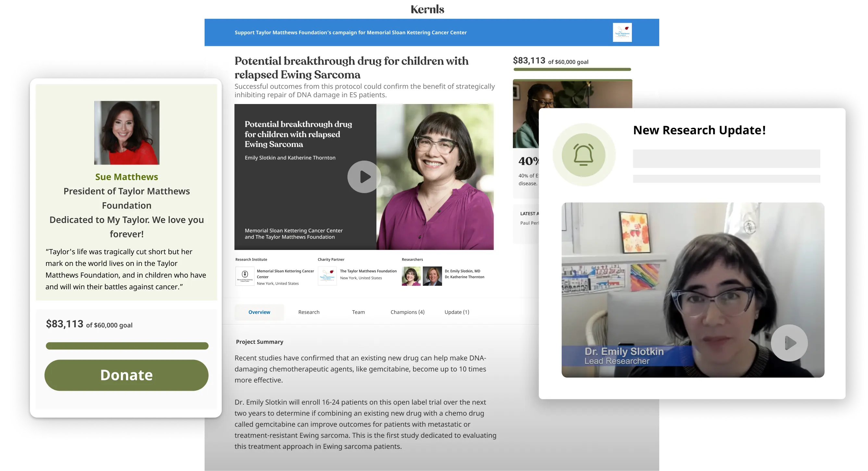This screenshot has width=868, height=471.
Task: Click the Kernls logo at top
Action: 427,9
